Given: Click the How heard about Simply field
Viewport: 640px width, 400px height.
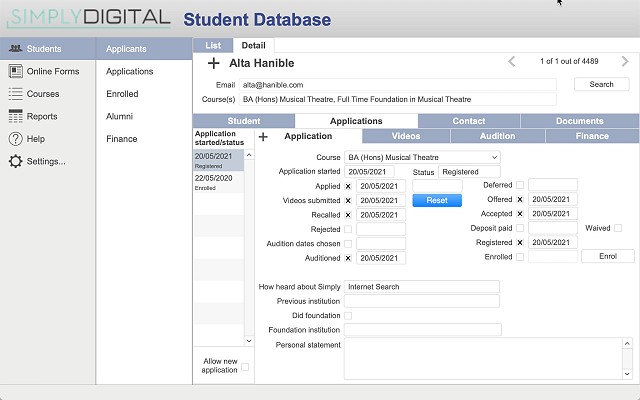Looking at the screenshot, I should click(422, 287).
